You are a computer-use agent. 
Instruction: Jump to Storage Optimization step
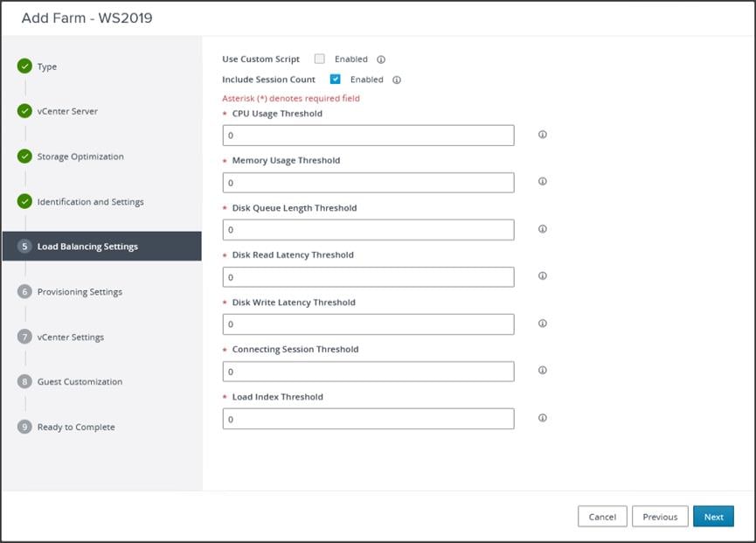click(80, 157)
